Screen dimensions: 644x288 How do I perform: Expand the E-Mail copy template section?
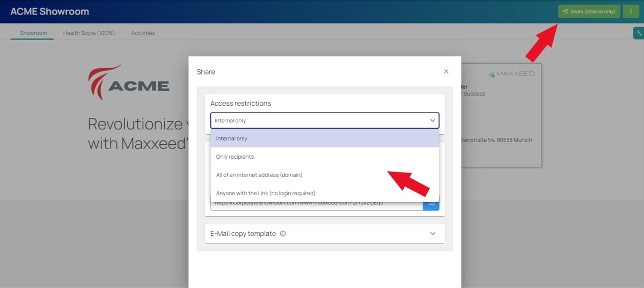pos(325,234)
